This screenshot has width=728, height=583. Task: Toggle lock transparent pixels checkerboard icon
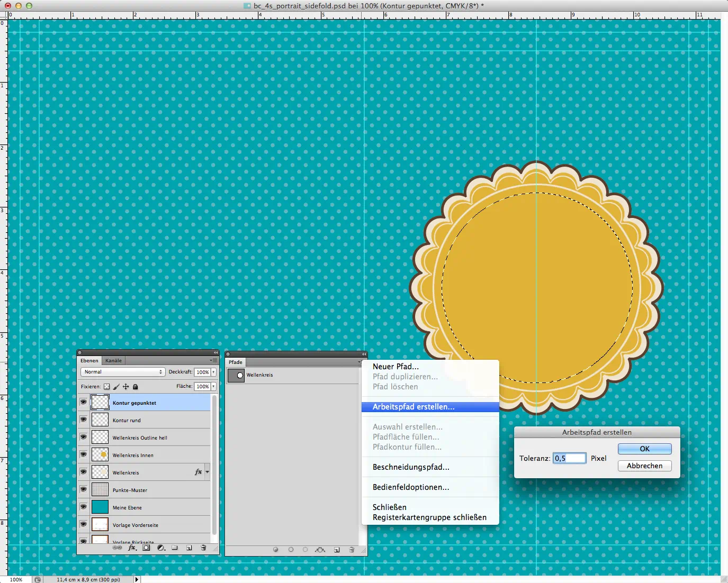tap(106, 387)
